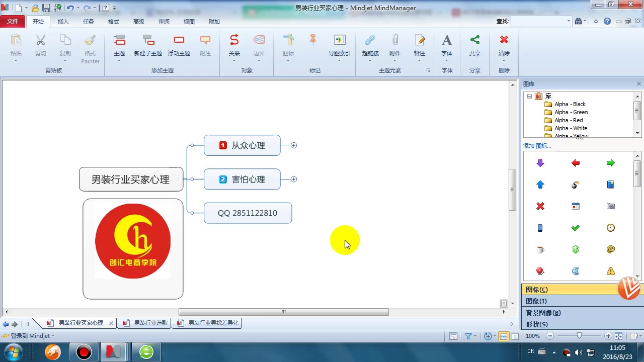
Task: Click the 备注 notes icon
Action: tap(420, 40)
